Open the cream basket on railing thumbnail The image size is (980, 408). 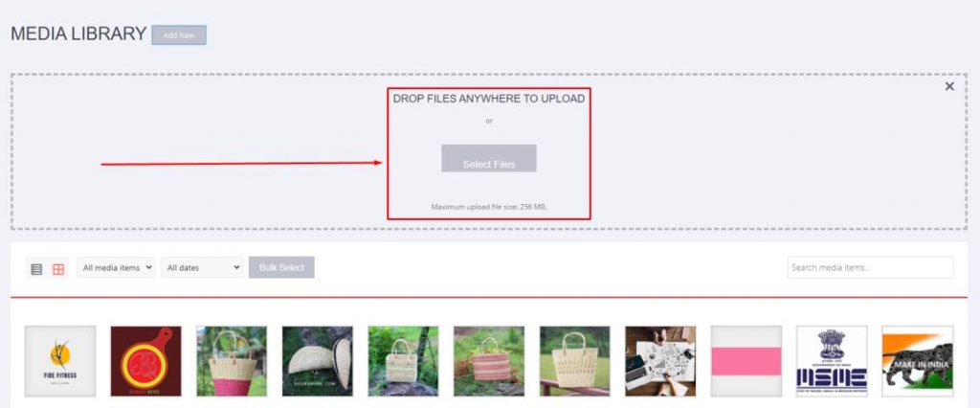point(574,361)
